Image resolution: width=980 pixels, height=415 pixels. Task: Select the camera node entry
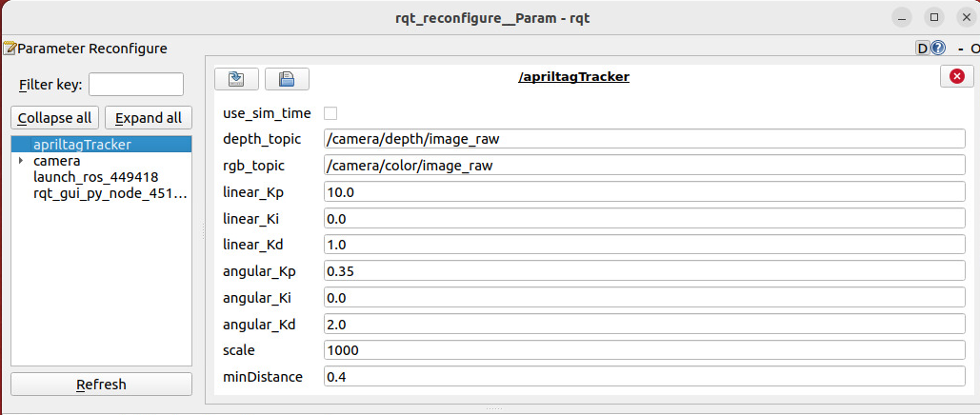pyautogui.click(x=57, y=161)
